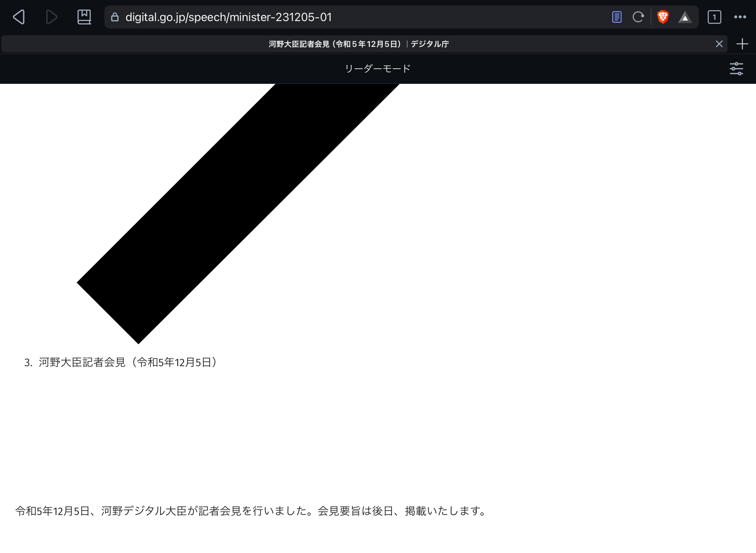Add a new tab with plus
This screenshot has width=756, height=553.
742,44
